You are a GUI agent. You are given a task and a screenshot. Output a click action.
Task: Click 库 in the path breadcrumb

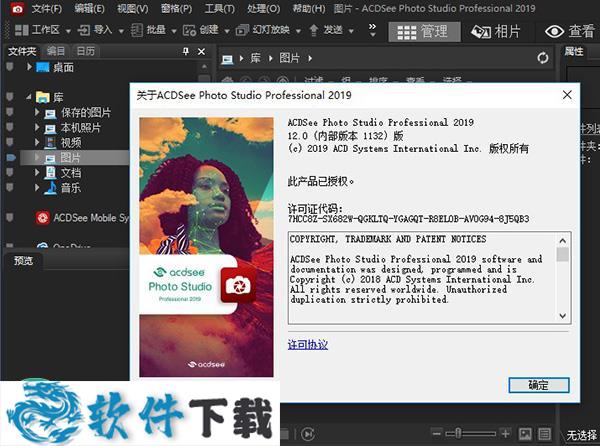point(255,59)
